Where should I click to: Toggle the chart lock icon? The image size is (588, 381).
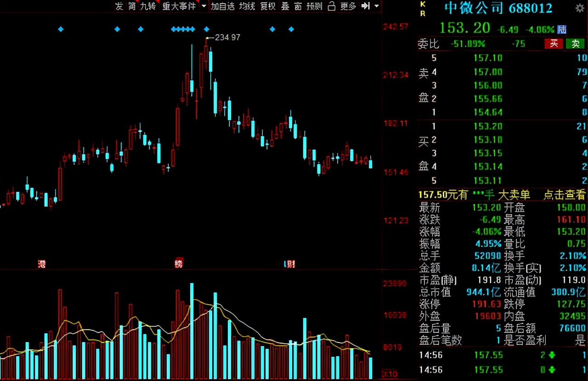332,6
